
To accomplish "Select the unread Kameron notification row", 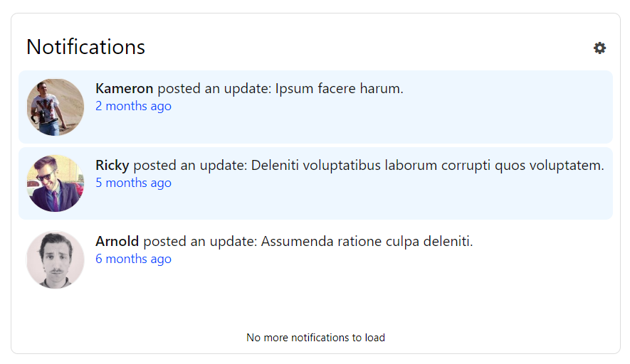I will point(315,107).
